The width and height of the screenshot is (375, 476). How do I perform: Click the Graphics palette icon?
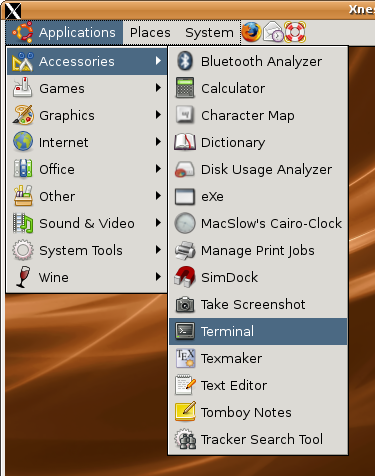[23, 115]
